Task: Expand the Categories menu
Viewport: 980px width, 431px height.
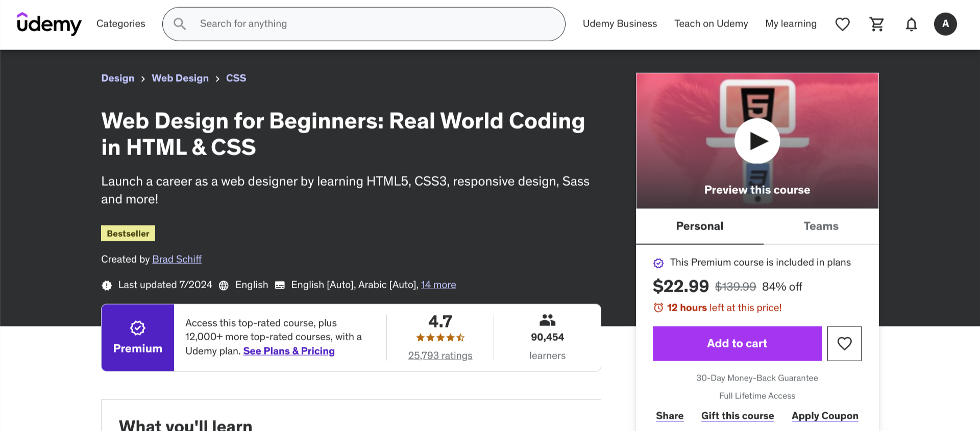Action: coord(120,24)
